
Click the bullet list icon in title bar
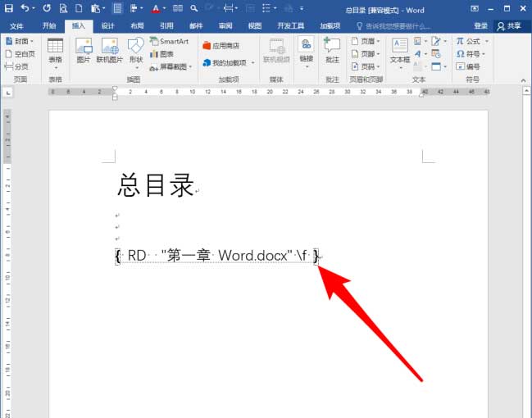pos(266,8)
